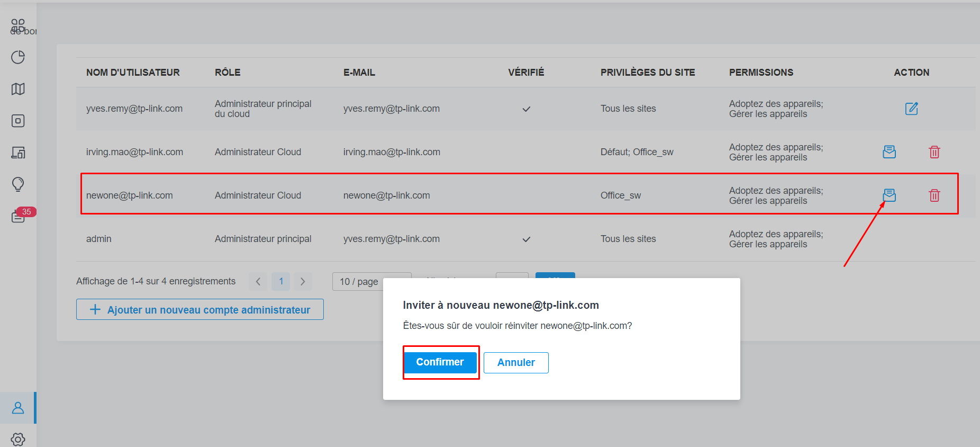Image resolution: width=980 pixels, height=447 pixels.
Task: Select newone@tp-link.com username cell
Action: click(x=130, y=195)
